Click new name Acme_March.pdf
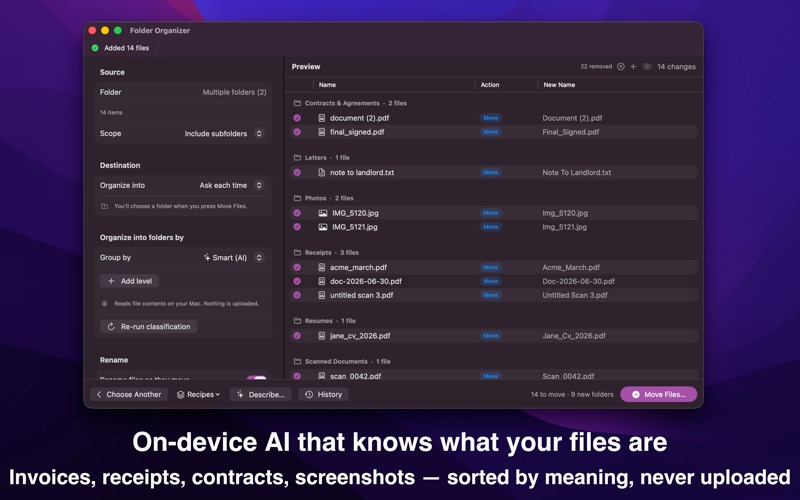The image size is (800, 500). pyautogui.click(x=571, y=267)
